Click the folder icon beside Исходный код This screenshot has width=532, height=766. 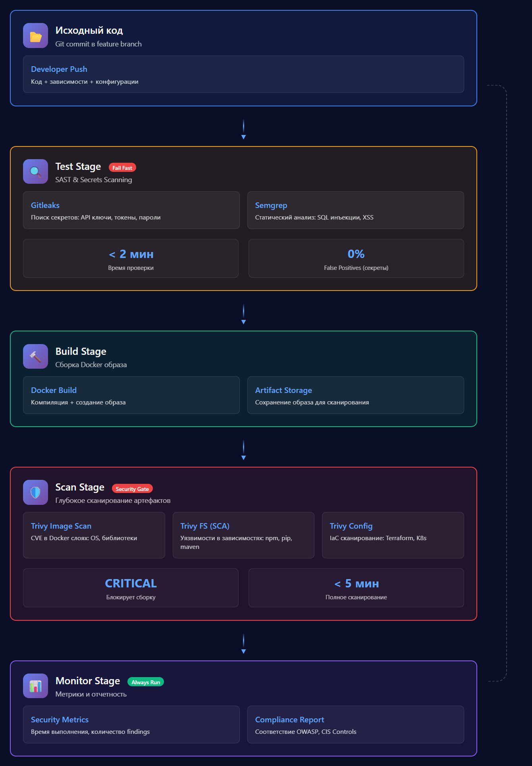coord(35,36)
